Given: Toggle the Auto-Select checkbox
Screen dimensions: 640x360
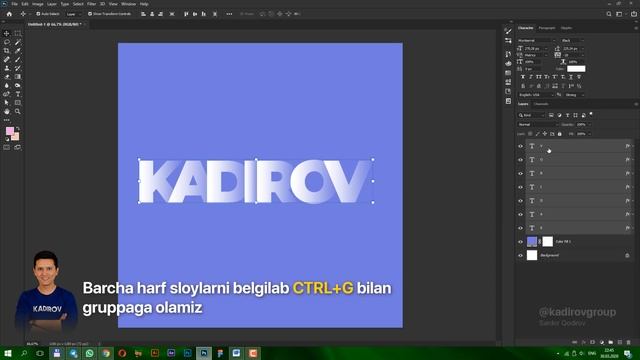Looking at the screenshot, I should (x=38, y=14).
